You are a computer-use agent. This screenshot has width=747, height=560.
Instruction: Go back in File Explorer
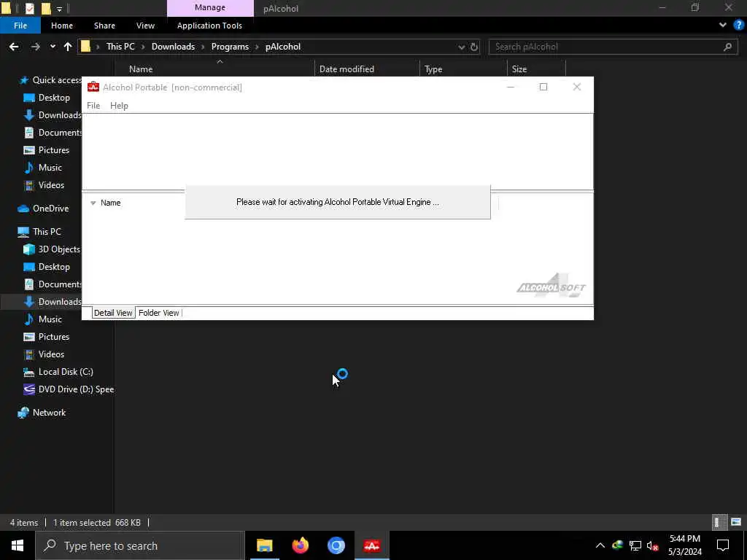[x=14, y=47]
